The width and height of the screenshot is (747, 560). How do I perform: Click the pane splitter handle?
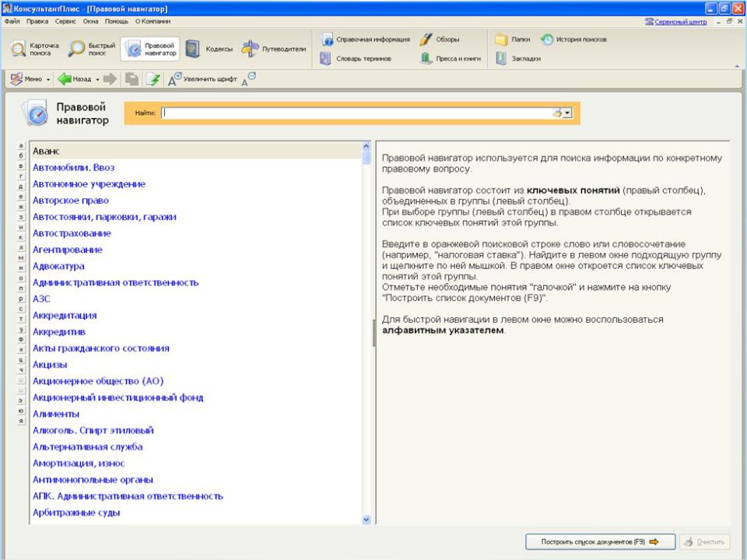coord(374,333)
